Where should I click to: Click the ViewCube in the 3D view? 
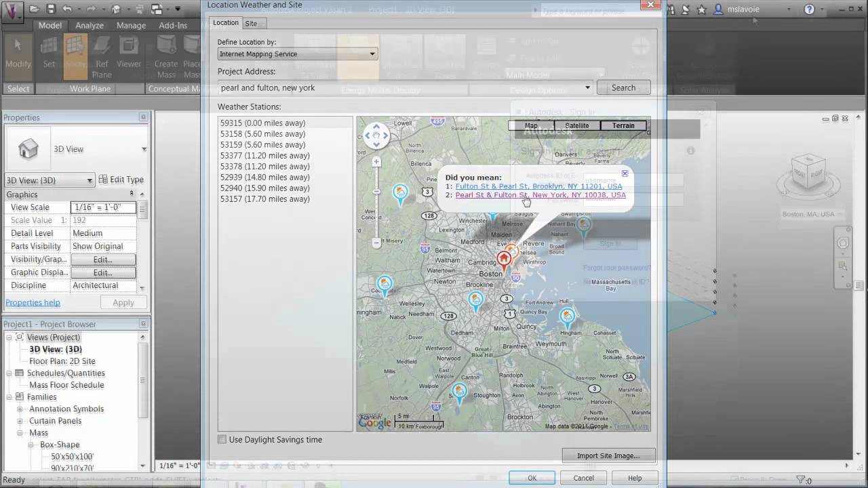(808, 172)
